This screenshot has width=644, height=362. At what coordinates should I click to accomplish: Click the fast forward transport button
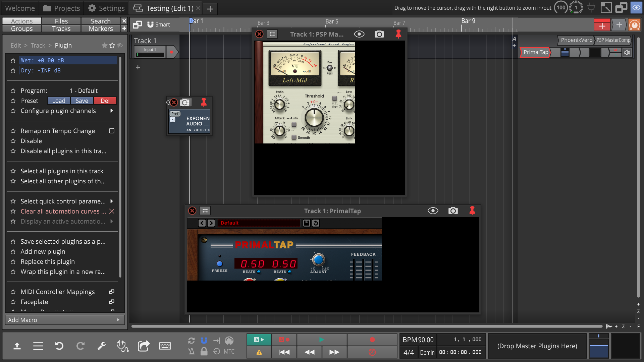(x=334, y=352)
